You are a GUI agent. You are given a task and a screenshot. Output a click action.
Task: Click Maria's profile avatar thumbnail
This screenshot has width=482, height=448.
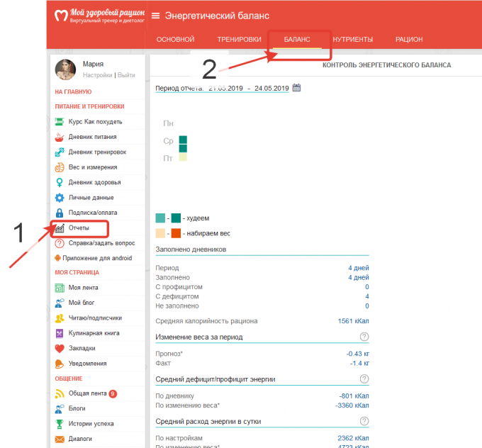66,69
